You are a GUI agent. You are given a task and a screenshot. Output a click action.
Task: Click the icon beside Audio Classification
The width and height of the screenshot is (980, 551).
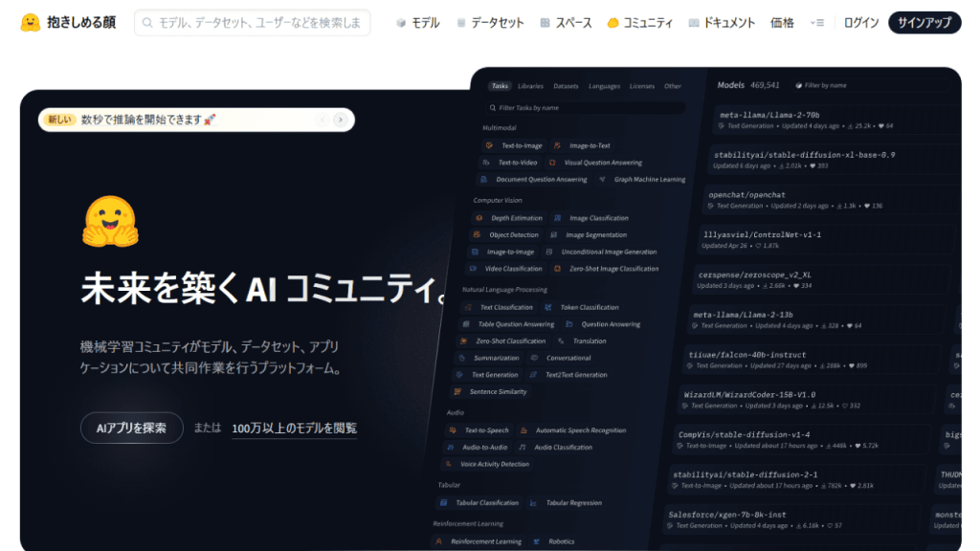coord(523,448)
